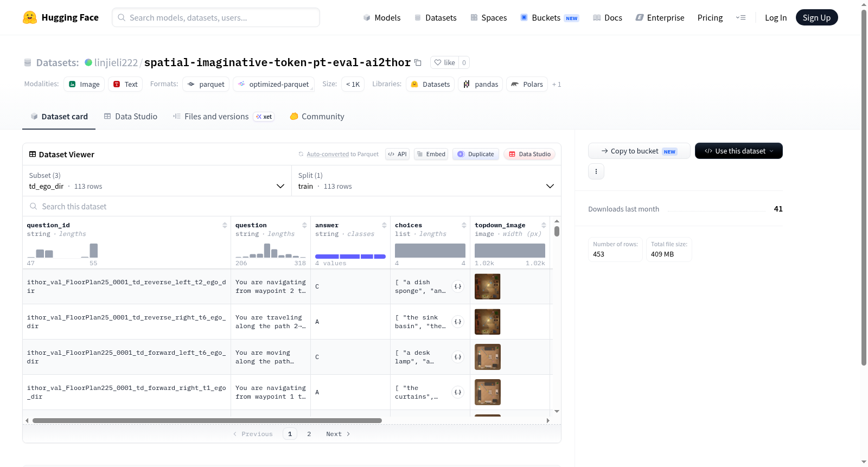868x467 pixels.
Task: Open the three-dot more options button
Action: [596, 171]
